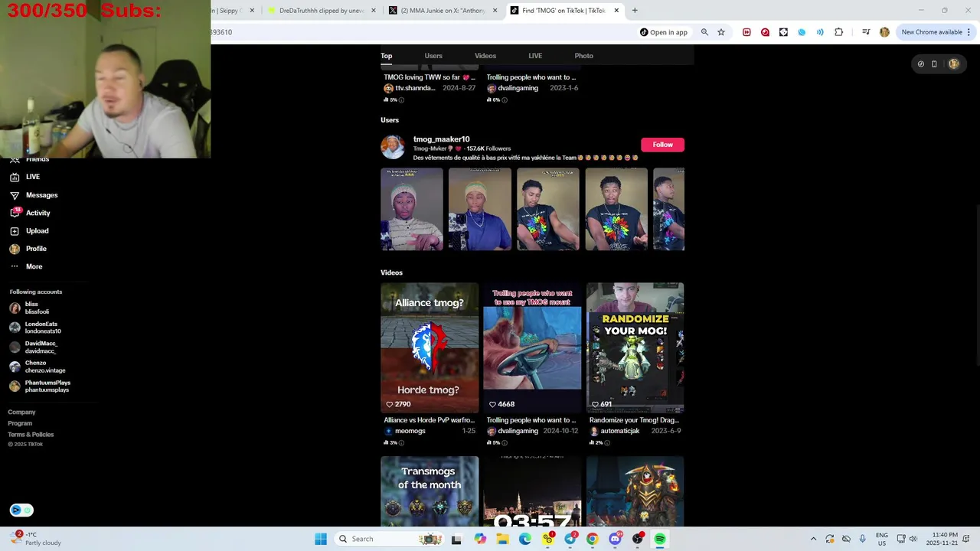Open Microsoft Edge from the taskbar
Image resolution: width=980 pixels, height=551 pixels.
(x=525, y=539)
